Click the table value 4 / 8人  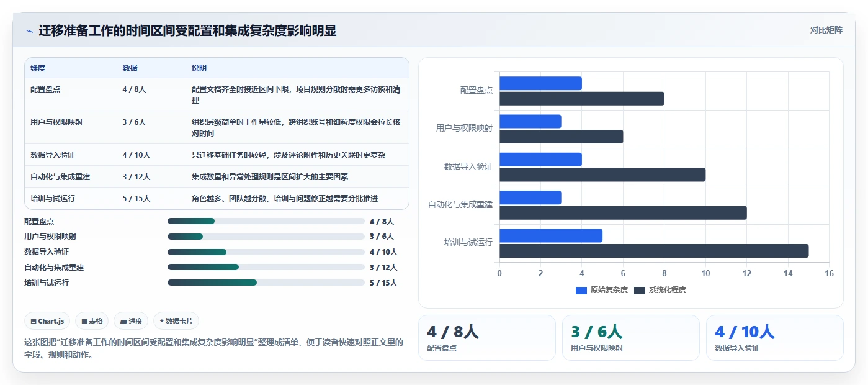tap(134, 89)
